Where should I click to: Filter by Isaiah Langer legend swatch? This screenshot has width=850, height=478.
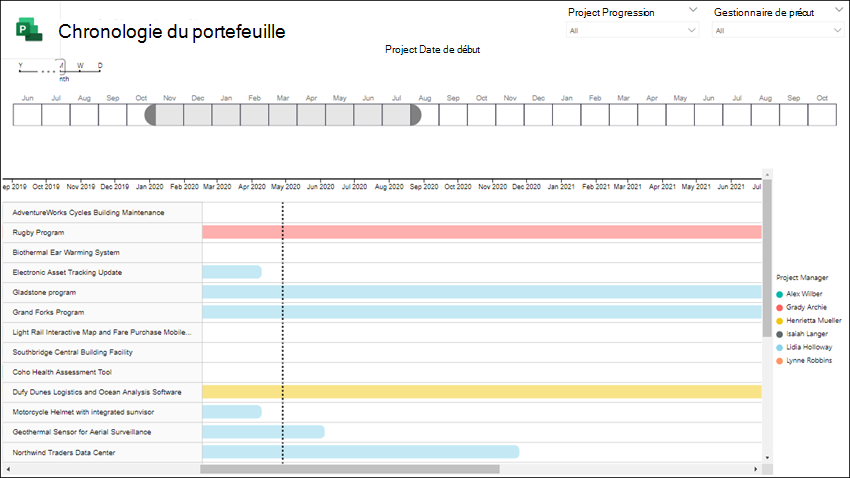pyautogui.click(x=780, y=334)
